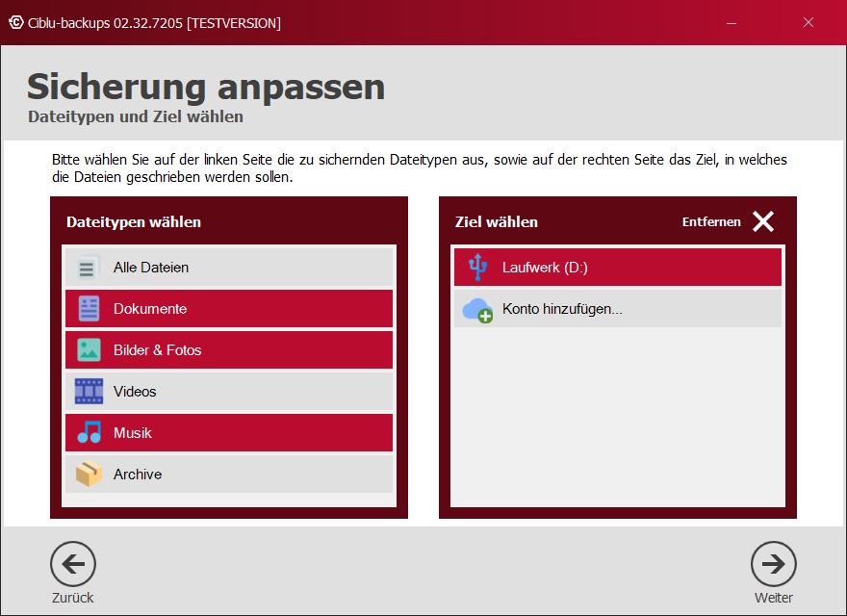Click the X icon next to Entfernen

point(763,221)
